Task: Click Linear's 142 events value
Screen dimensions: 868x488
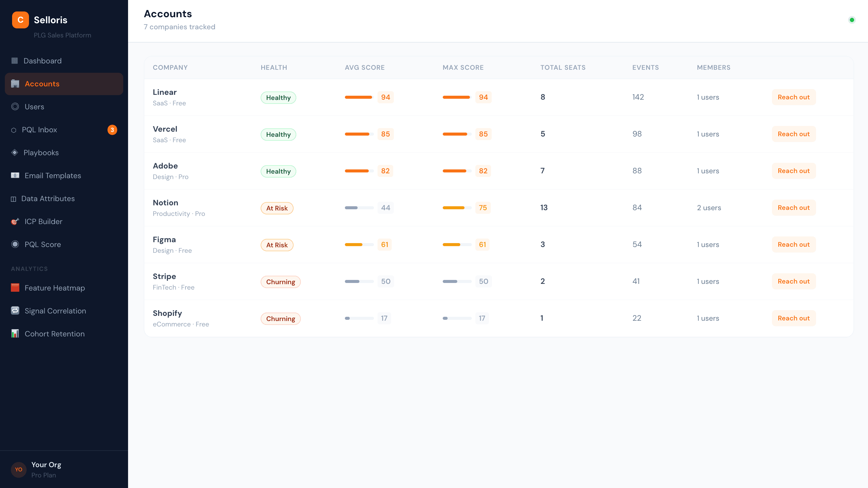Action: 638,97
